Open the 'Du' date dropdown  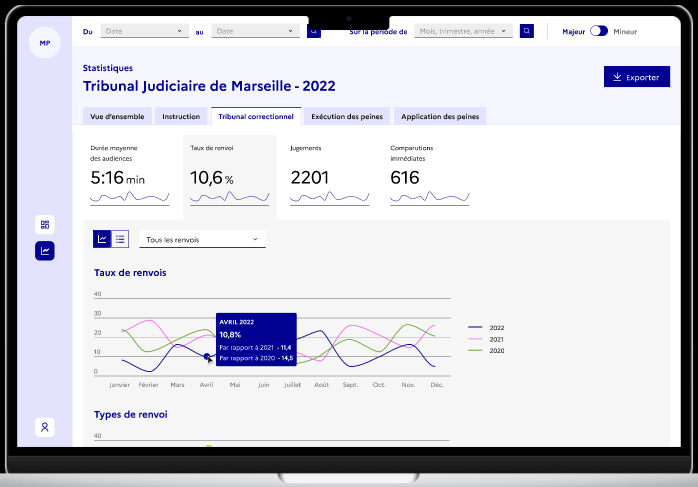pos(145,31)
